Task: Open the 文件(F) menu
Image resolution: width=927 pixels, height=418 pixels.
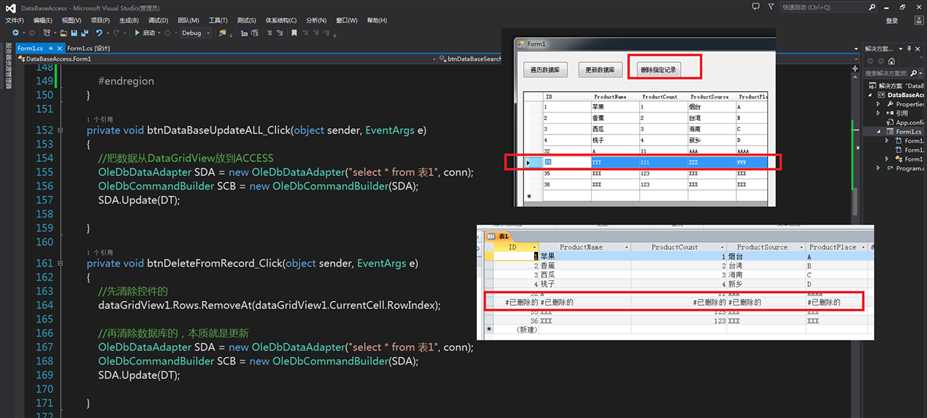Action: click(x=14, y=20)
